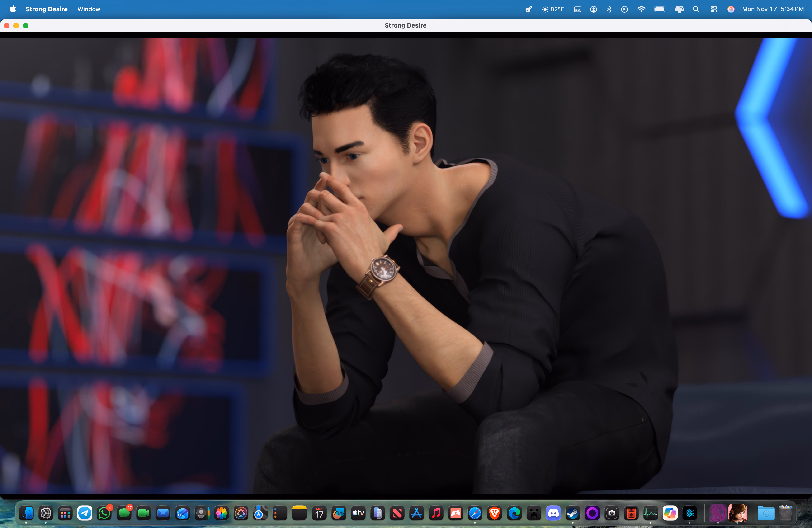Open the Siri menu bar icon
The height and width of the screenshot is (528, 812).
click(731, 9)
